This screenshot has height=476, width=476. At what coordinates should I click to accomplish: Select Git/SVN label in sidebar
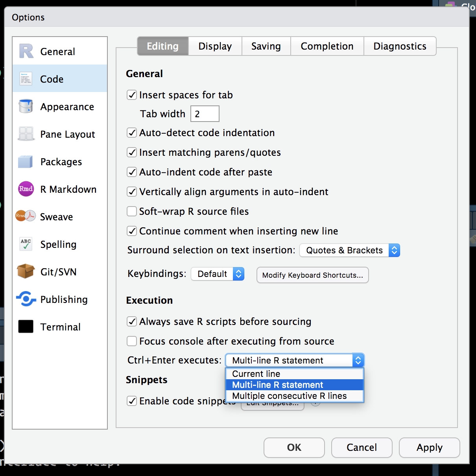59,272
